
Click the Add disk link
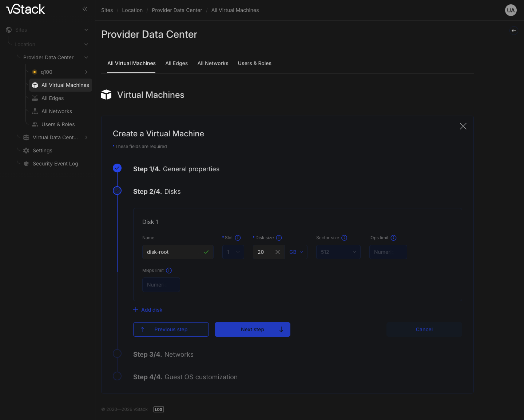click(x=148, y=310)
